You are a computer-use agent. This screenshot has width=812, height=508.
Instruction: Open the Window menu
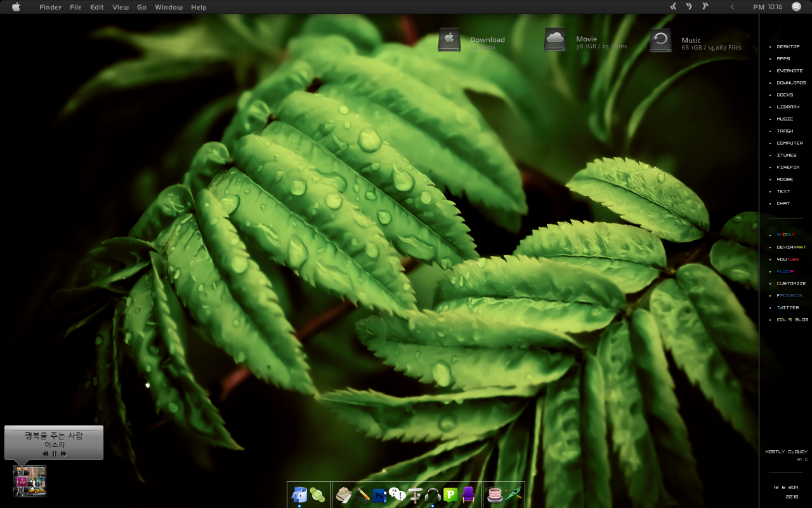click(x=169, y=7)
